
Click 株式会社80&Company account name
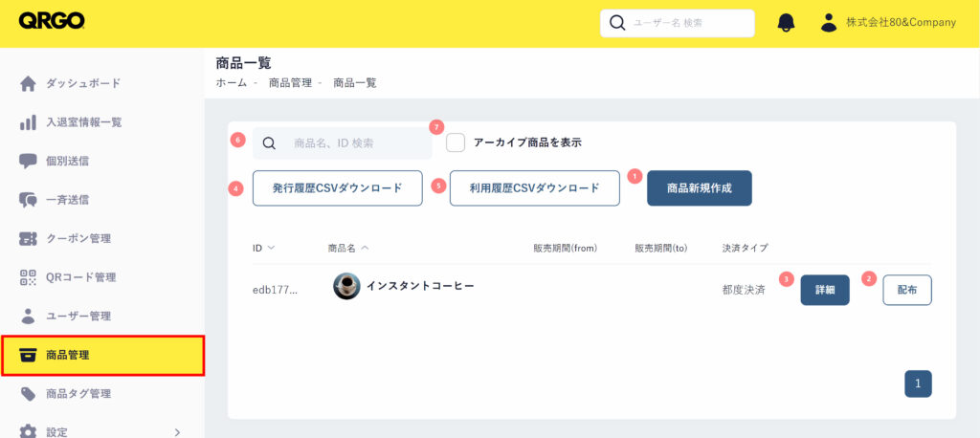point(901,23)
